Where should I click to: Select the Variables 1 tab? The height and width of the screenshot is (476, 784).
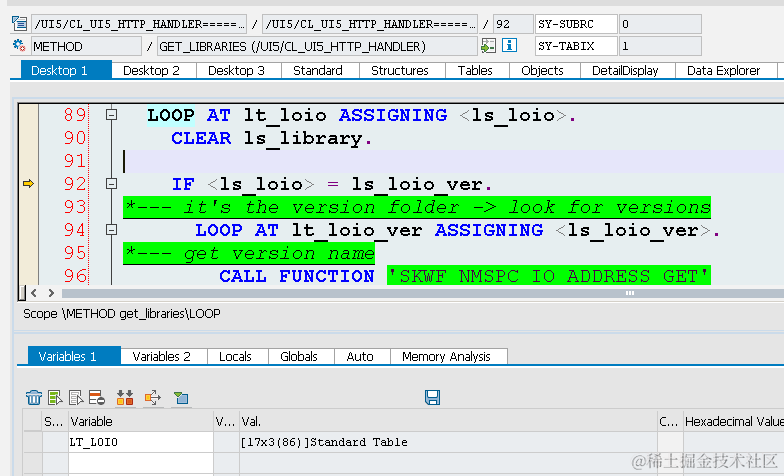pos(74,356)
